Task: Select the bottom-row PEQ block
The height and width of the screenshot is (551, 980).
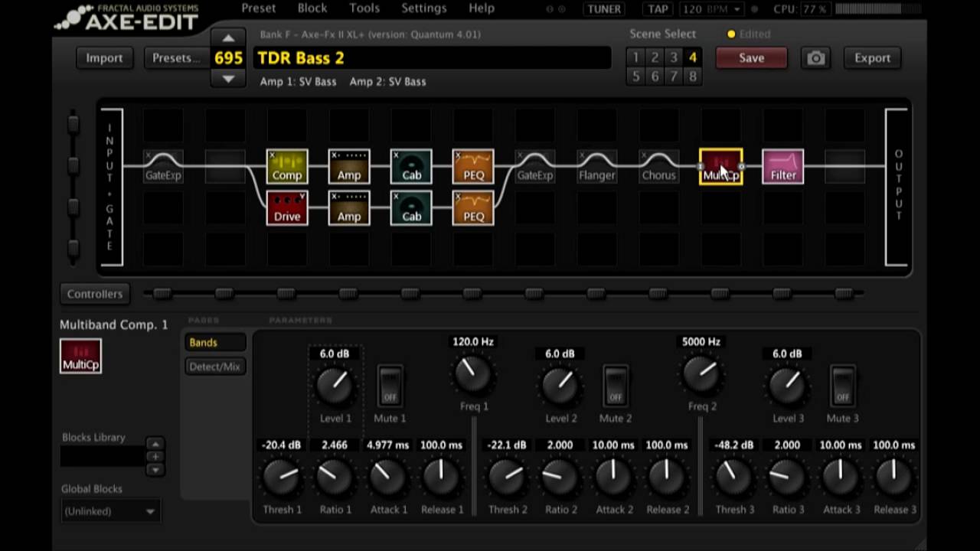Action: [x=473, y=208]
